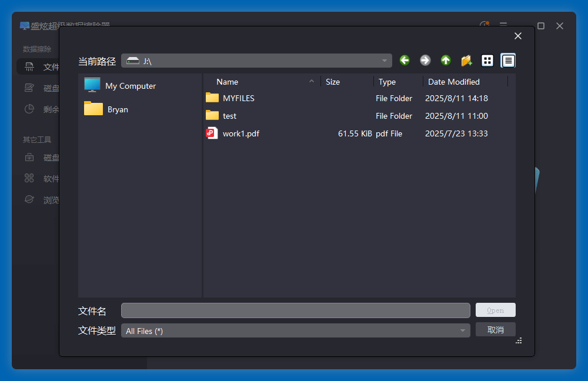Viewport: 588px width, 381px height.
Task: Switch to detailed list view mode
Action: 508,61
